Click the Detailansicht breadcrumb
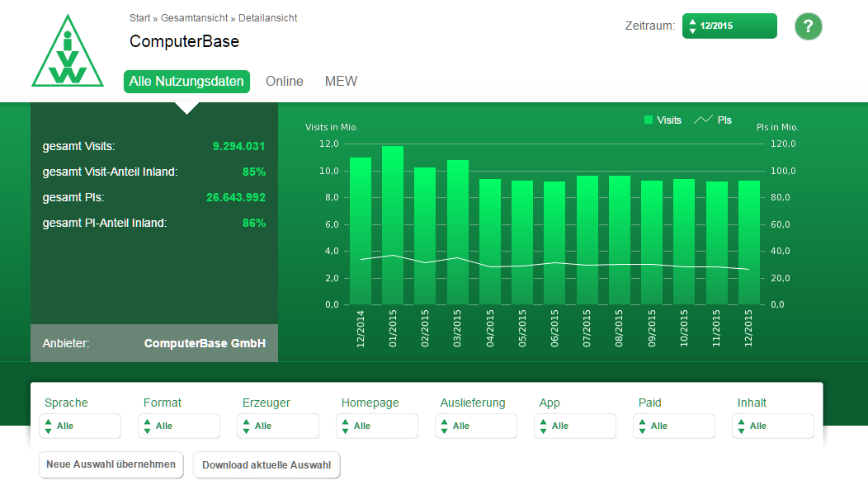The image size is (868, 490). (x=268, y=18)
